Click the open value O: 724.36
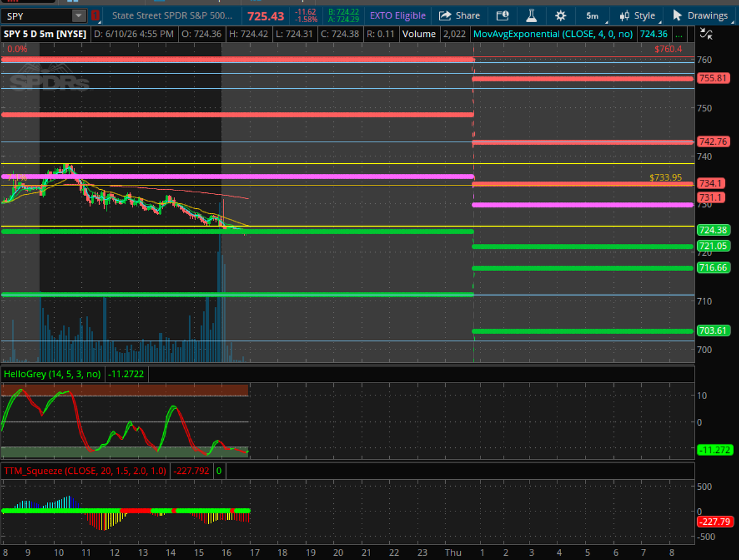The width and height of the screenshot is (739, 560). [203, 34]
